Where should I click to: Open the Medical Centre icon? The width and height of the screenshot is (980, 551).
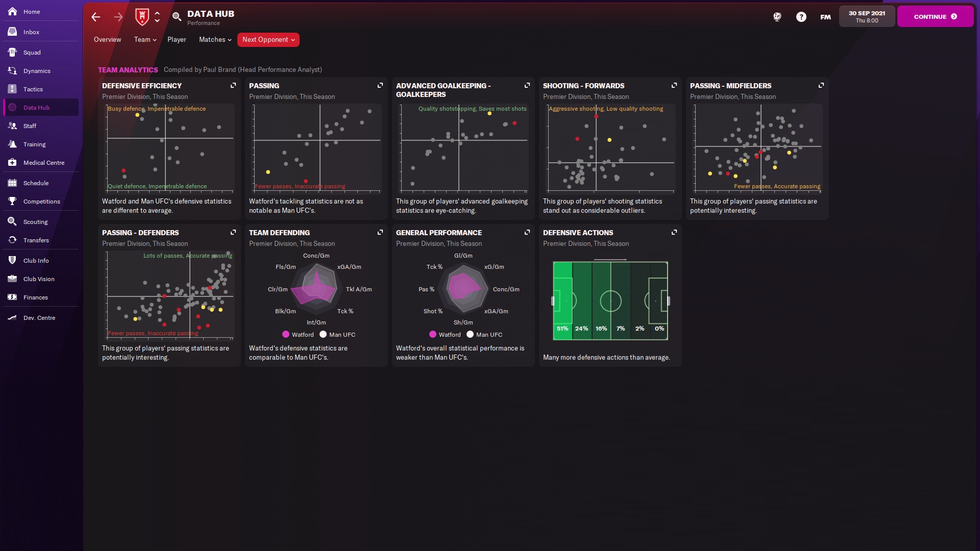click(x=12, y=162)
